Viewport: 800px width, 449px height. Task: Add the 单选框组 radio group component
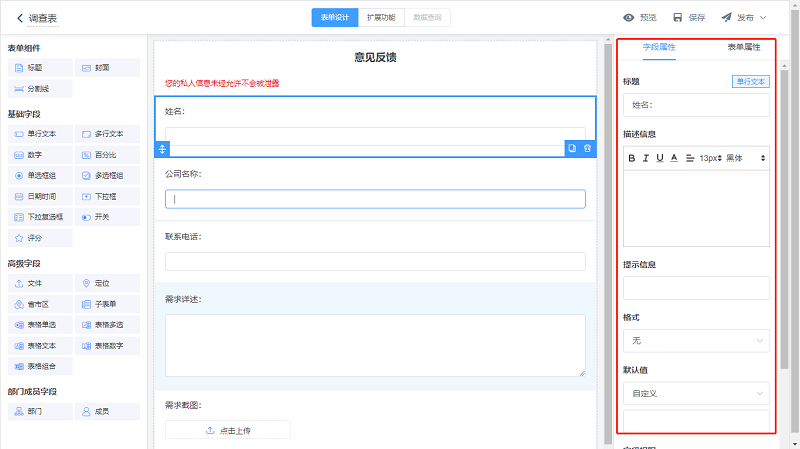[39, 175]
